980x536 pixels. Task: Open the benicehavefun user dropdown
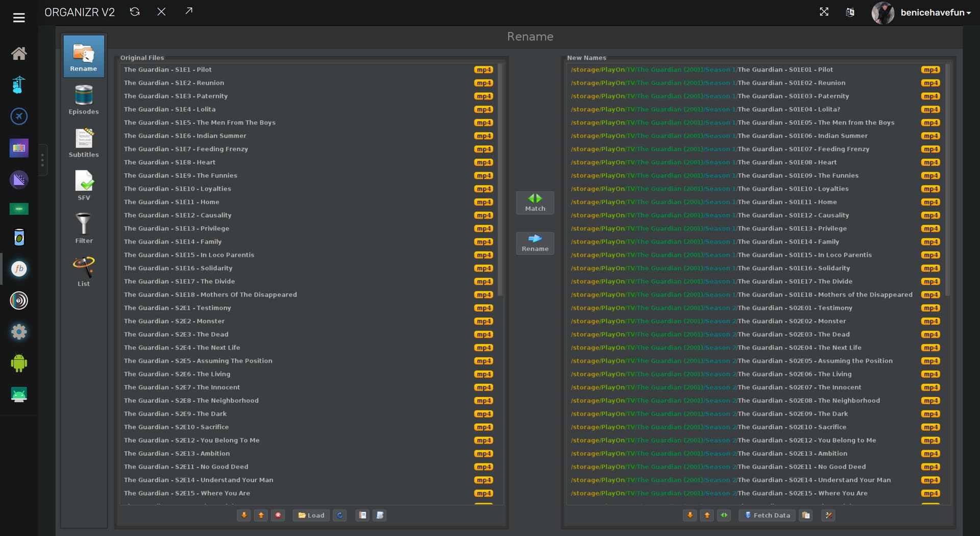tap(935, 13)
